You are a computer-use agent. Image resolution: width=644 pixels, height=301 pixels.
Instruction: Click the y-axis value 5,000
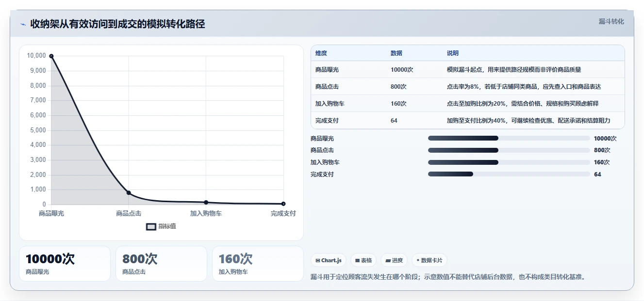[38, 130]
